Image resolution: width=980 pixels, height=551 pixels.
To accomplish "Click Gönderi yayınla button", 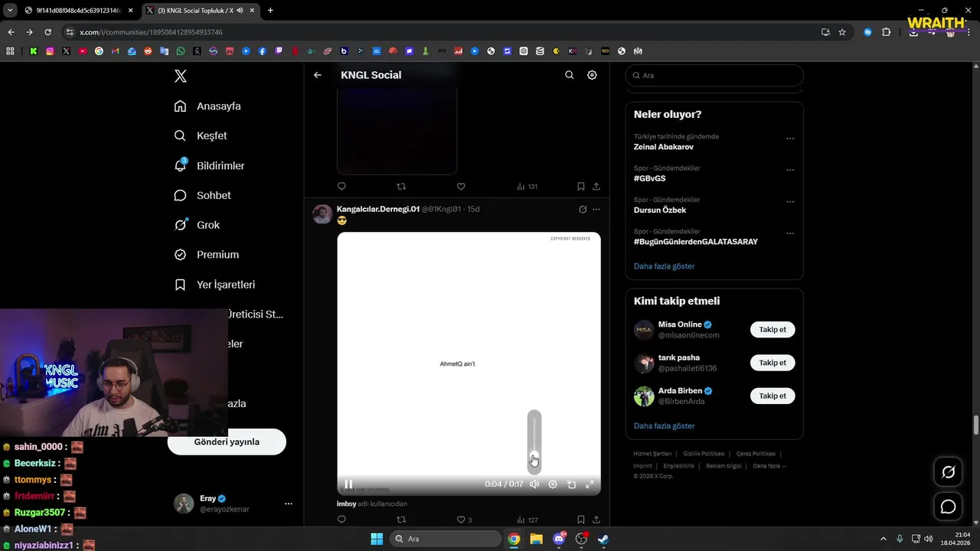I will coord(227,442).
